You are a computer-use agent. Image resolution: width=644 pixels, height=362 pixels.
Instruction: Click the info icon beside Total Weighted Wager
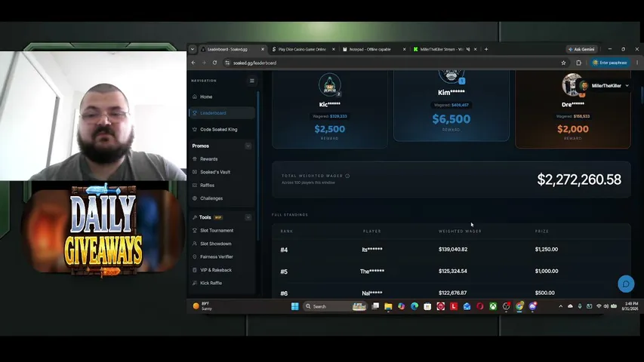click(x=347, y=176)
